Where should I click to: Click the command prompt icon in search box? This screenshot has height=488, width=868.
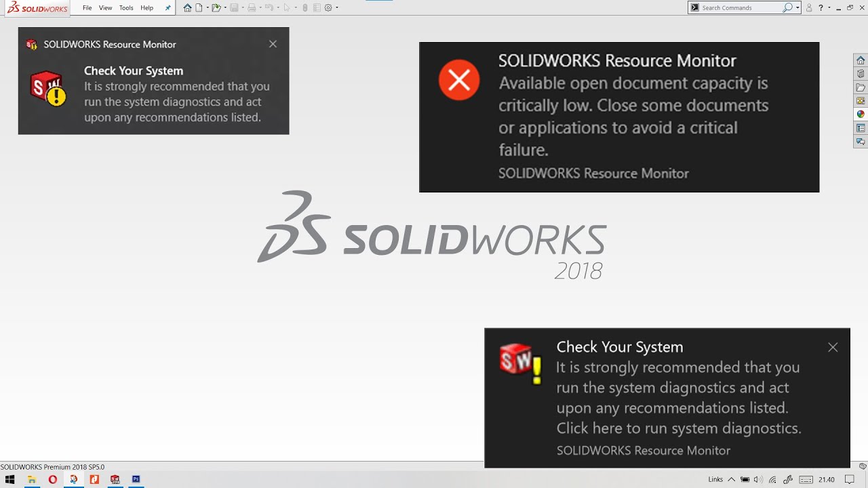coord(694,7)
